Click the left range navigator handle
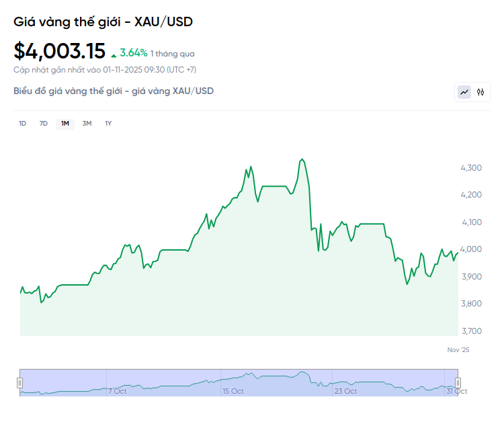The image size is (504, 426). pos(19,382)
